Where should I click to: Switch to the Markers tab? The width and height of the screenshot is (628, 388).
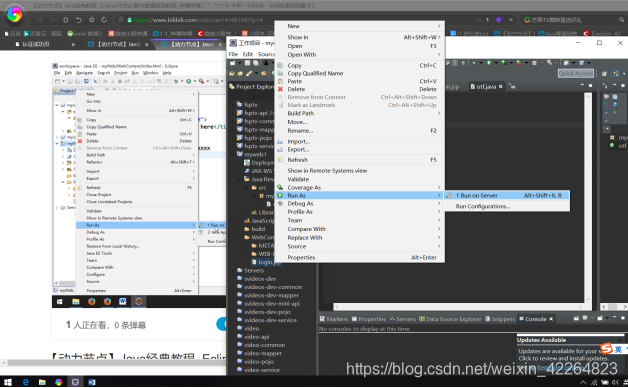point(334,319)
